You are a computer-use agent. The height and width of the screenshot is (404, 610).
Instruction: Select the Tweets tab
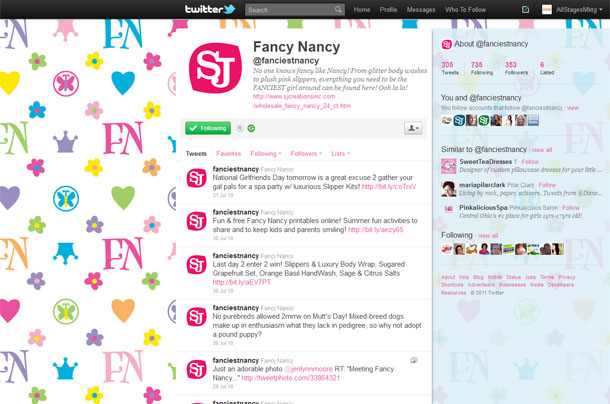(196, 154)
